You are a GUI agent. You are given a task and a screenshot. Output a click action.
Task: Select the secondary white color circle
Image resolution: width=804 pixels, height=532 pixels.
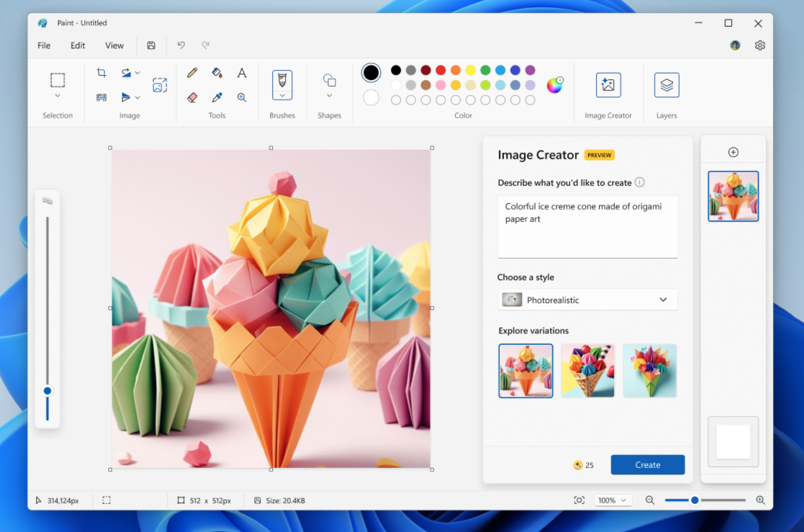click(x=371, y=97)
